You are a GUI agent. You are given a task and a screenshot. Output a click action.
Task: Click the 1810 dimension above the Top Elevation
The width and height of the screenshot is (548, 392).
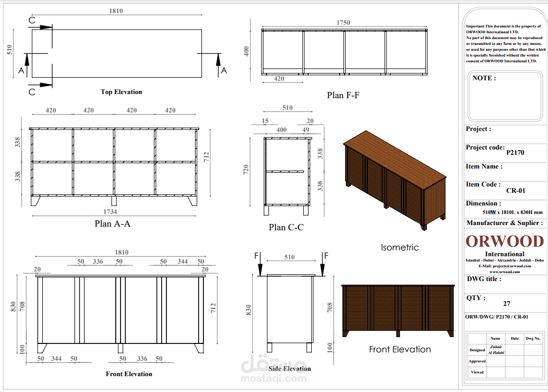tap(116, 11)
